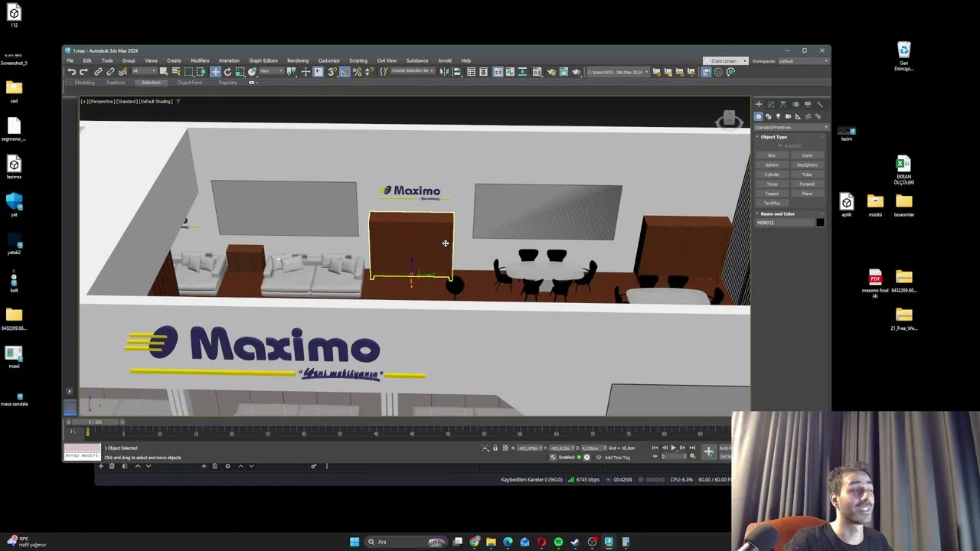Open the selection filter All dropdown

pos(145,72)
